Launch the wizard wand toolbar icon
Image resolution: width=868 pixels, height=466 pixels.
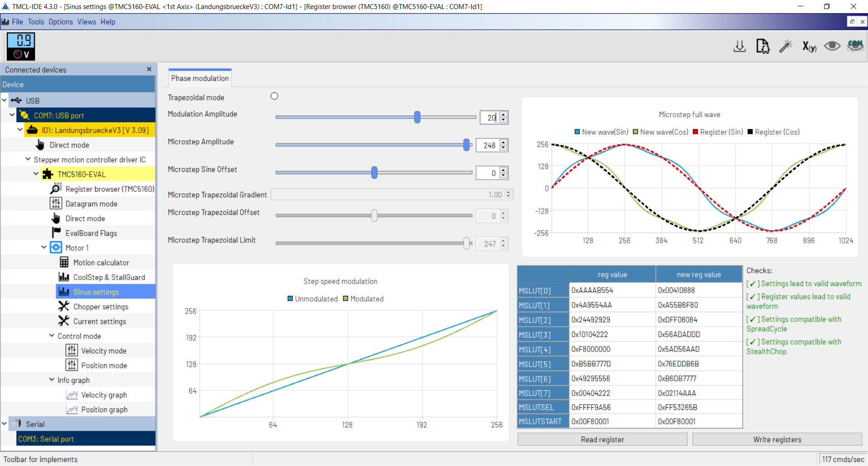786,46
